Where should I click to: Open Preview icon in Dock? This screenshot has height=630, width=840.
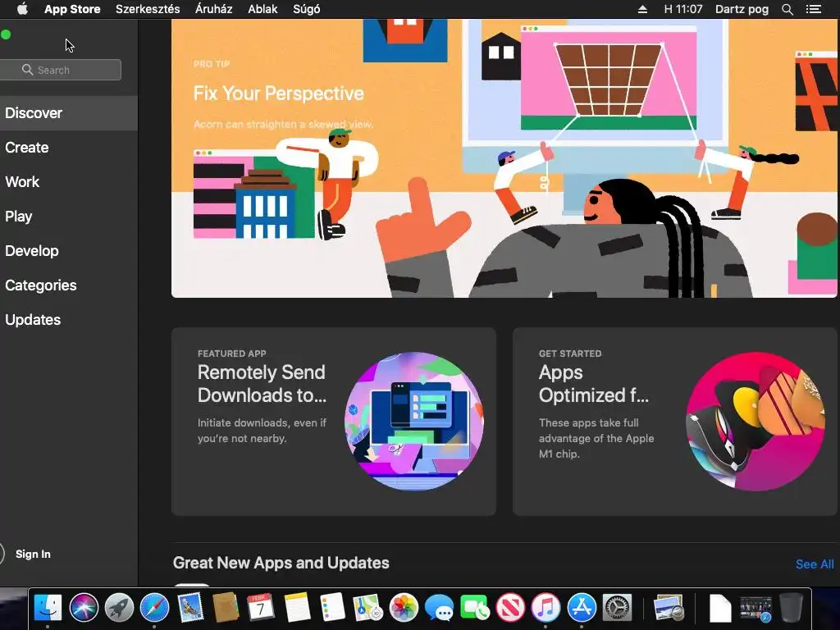point(669,608)
